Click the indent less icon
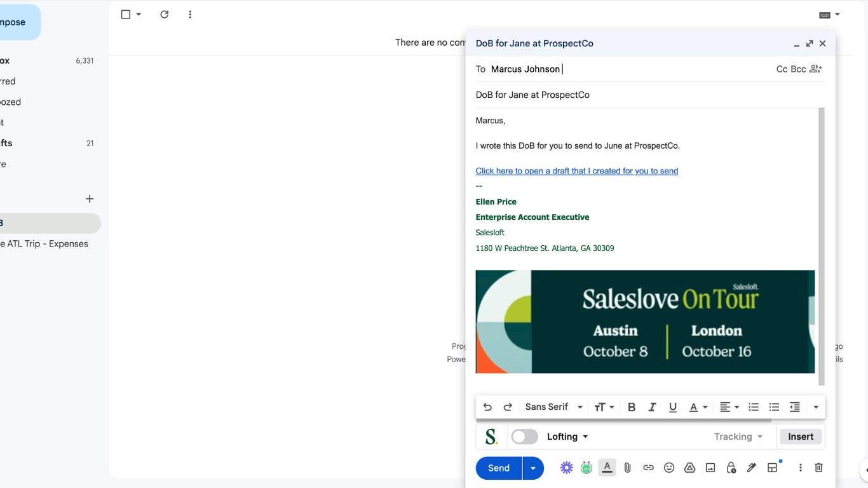 tap(795, 407)
